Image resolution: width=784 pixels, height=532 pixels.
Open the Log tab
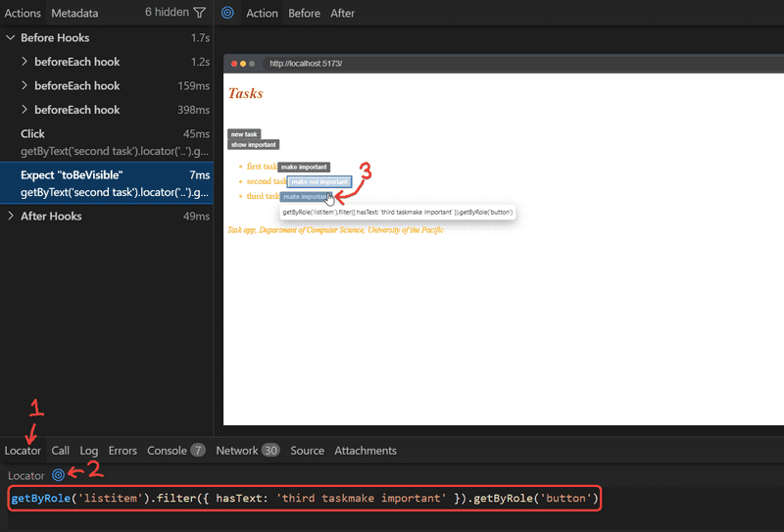point(88,451)
